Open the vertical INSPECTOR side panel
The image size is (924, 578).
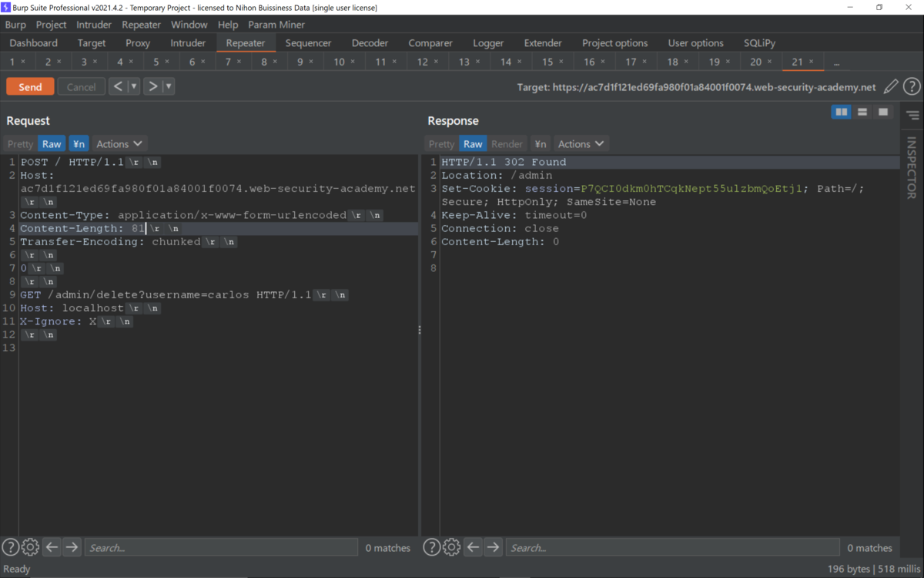[x=912, y=168]
